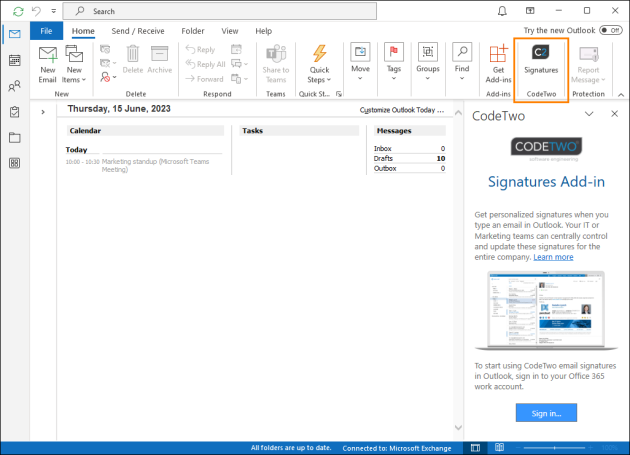Click the Ignore conversation icon

pos(105,49)
